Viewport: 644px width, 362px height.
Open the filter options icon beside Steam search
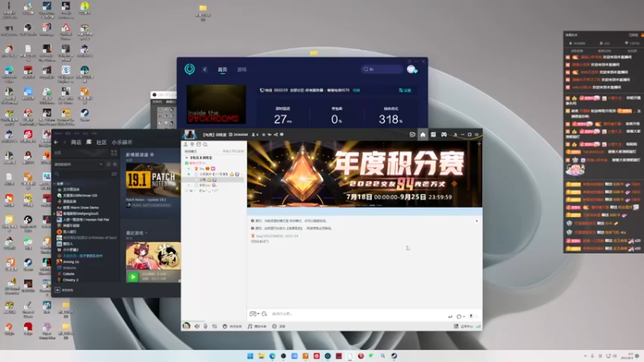[114, 174]
